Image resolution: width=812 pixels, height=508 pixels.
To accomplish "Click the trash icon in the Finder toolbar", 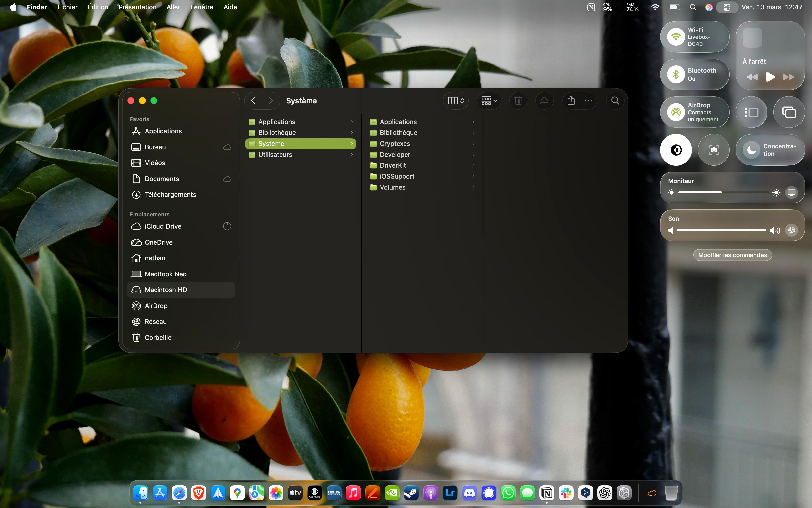I will tap(518, 100).
